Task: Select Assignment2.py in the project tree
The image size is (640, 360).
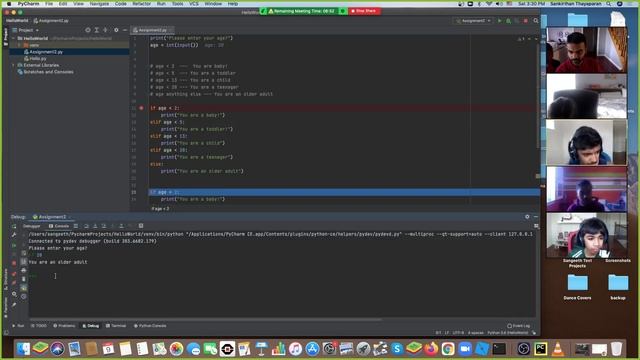Action: pyautogui.click(x=46, y=52)
